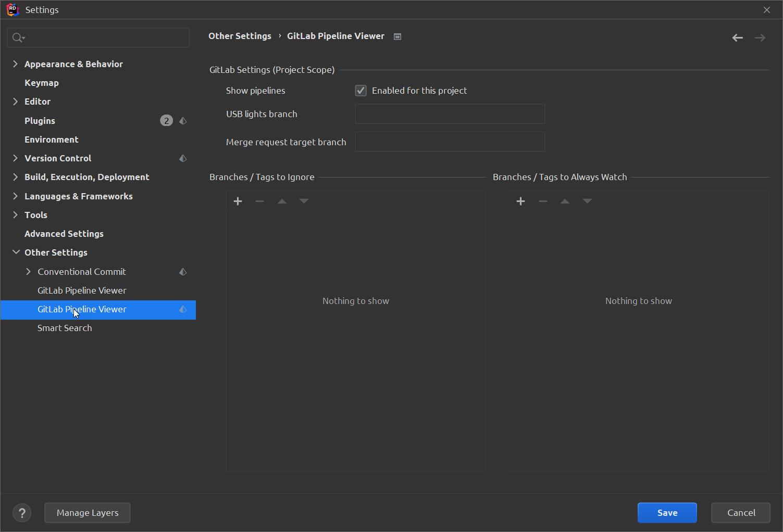Add entry to Branches / Tags to Always Watch

(520, 201)
